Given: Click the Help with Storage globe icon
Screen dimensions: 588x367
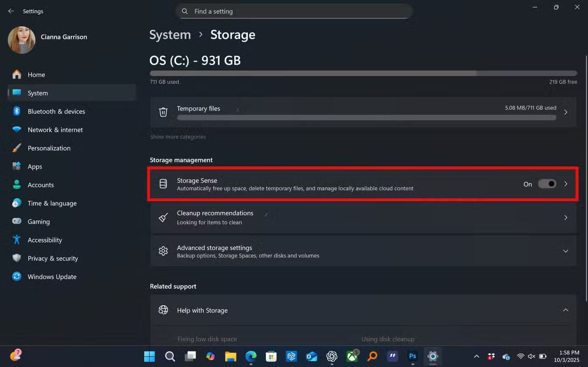Looking at the screenshot, I should point(163,310).
